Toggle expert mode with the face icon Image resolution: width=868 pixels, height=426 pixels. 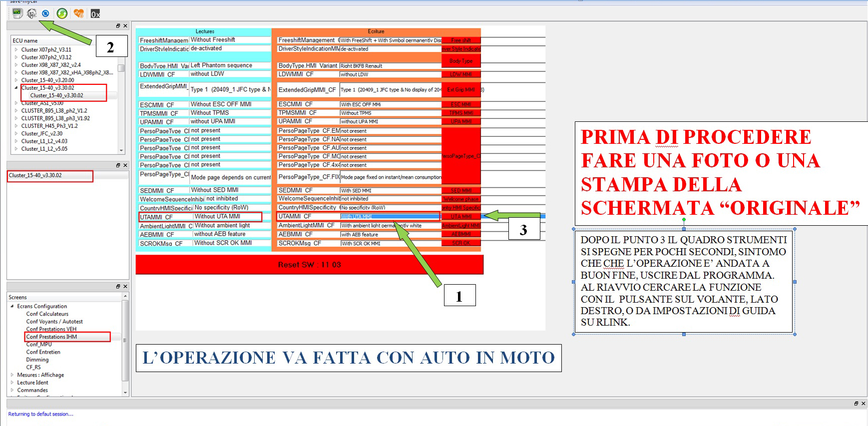(31, 13)
